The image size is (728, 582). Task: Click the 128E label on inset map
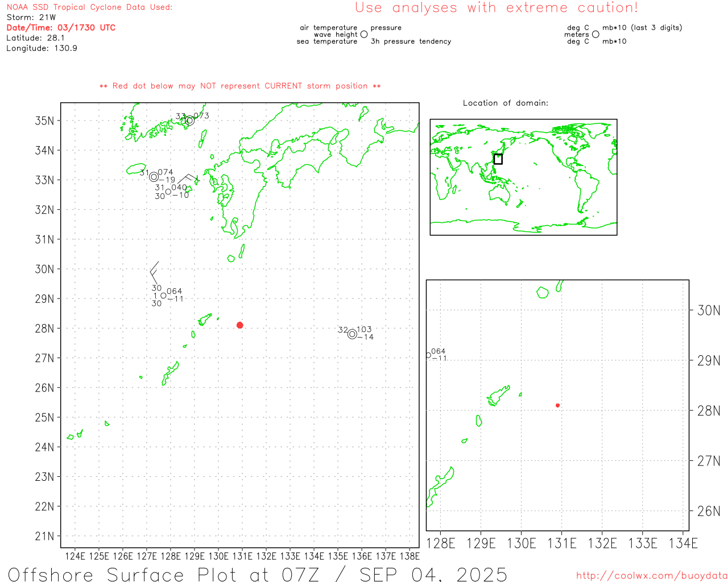(441, 543)
